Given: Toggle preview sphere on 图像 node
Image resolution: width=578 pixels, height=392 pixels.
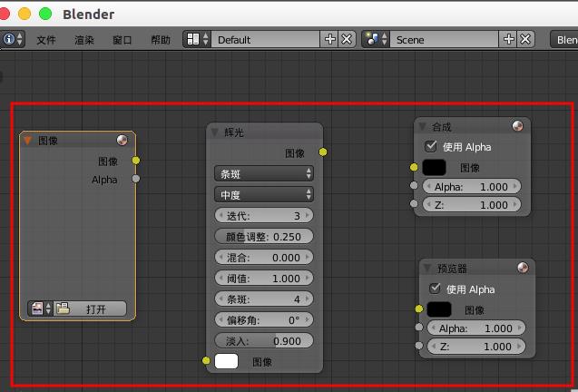Looking at the screenshot, I should pyautogui.click(x=122, y=140).
